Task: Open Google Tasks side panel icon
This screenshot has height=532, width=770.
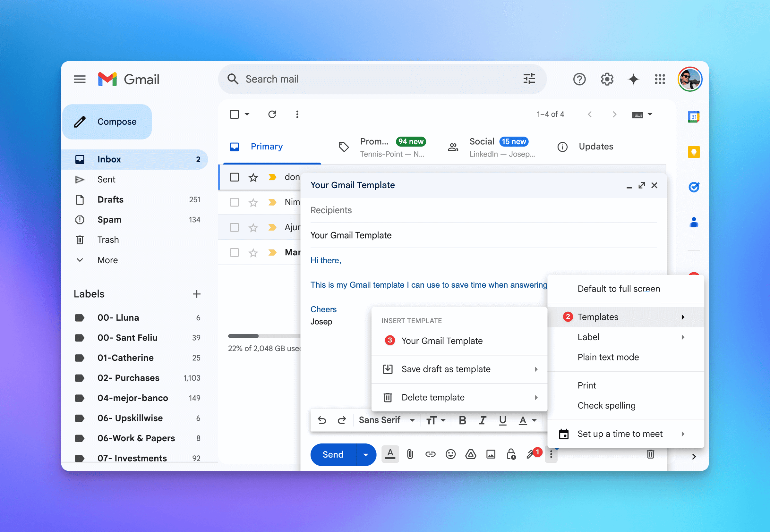Action: [694, 187]
